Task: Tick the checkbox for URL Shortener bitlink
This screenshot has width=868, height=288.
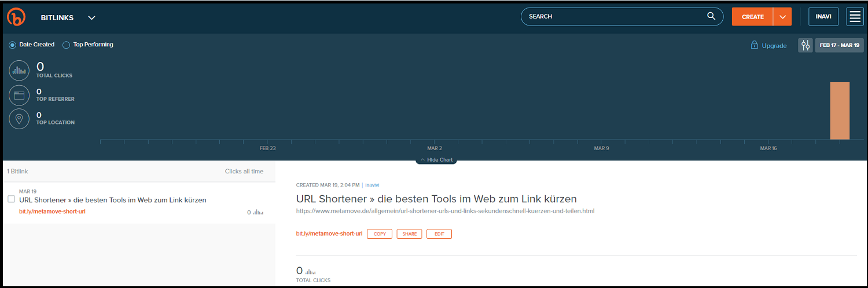Action: [11, 199]
